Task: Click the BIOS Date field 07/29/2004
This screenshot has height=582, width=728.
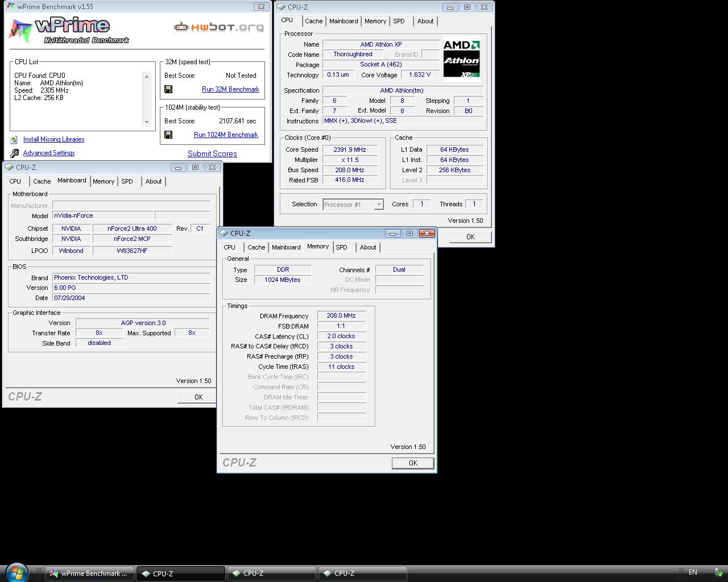Action: [x=131, y=298]
